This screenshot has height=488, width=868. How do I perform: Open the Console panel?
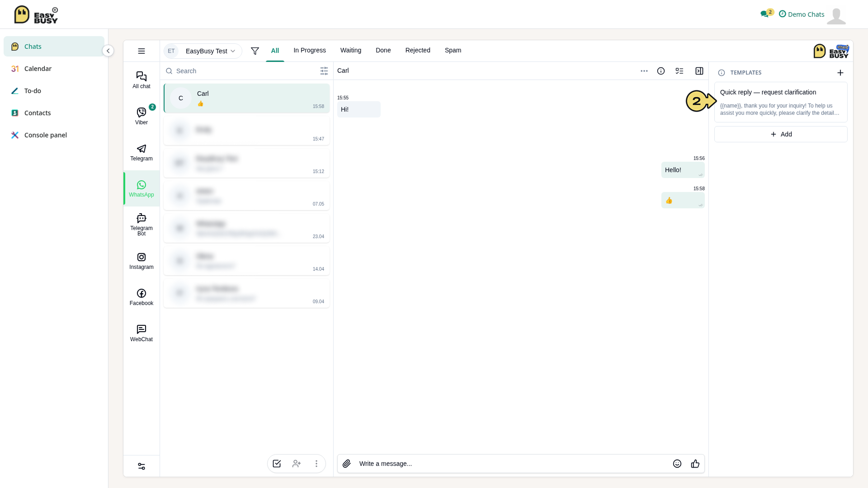coord(54,135)
